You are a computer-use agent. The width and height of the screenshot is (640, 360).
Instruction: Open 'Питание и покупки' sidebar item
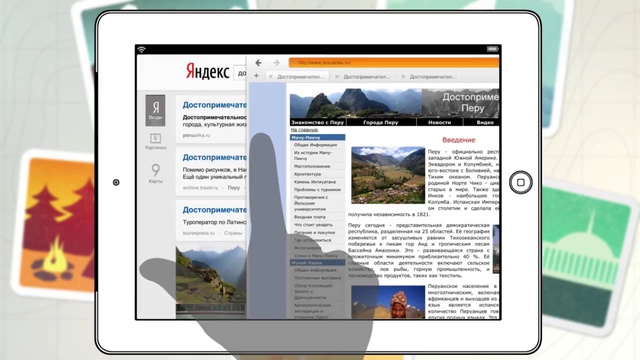coord(314,232)
